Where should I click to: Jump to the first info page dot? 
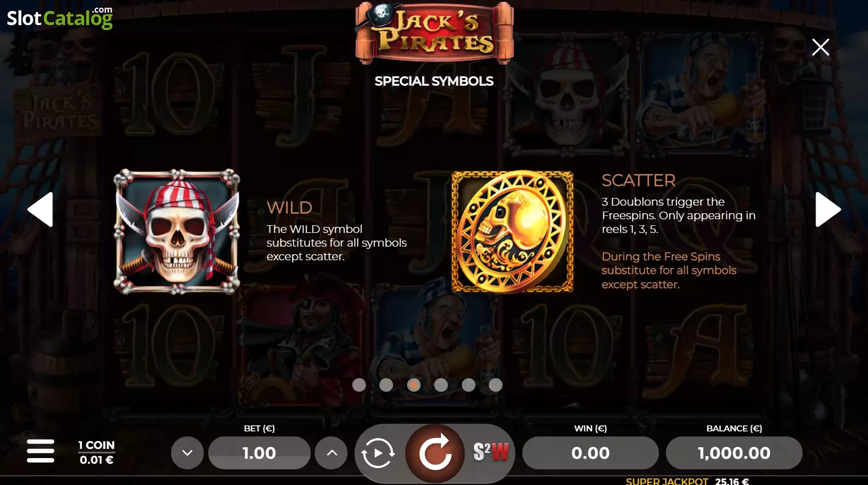click(x=359, y=385)
